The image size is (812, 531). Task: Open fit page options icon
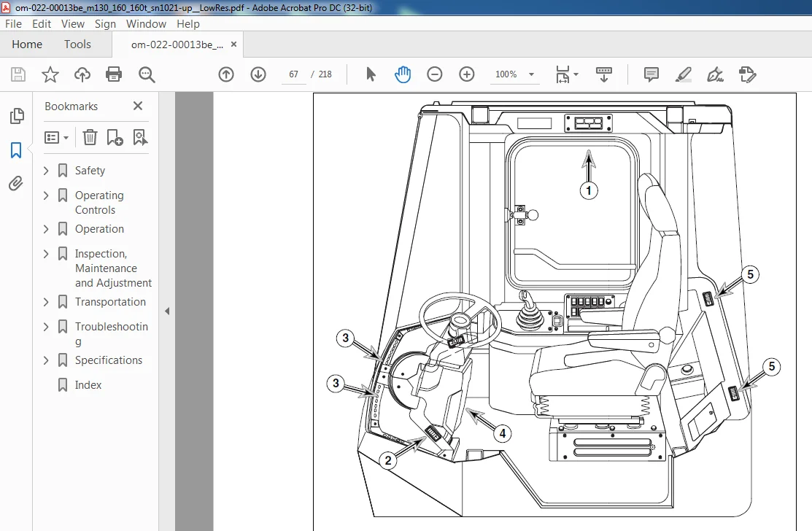(567, 74)
